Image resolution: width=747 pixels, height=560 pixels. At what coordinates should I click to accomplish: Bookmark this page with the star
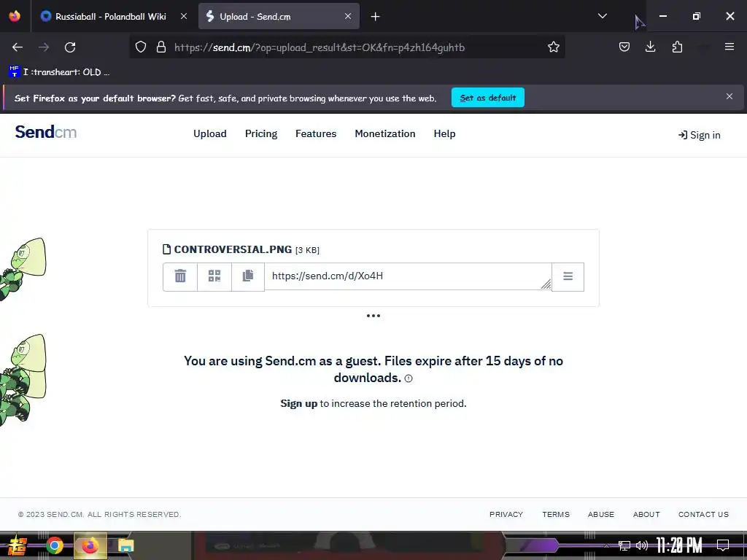(553, 47)
